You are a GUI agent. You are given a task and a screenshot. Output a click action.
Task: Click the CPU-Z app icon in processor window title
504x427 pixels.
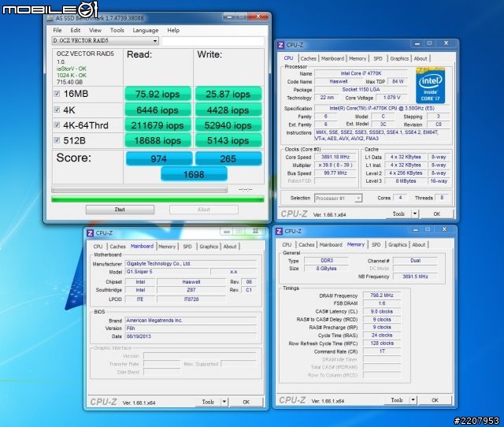(x=280, y=45)
